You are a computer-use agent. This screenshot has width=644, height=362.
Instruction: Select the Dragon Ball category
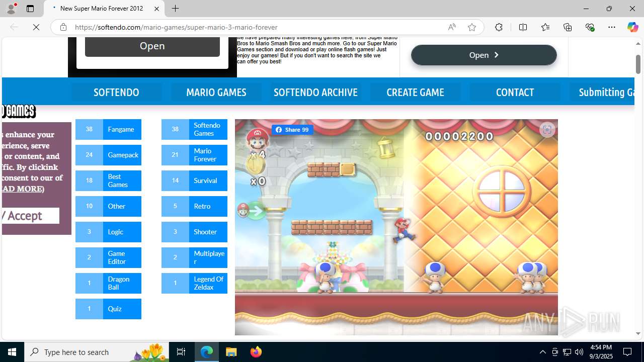108,283
